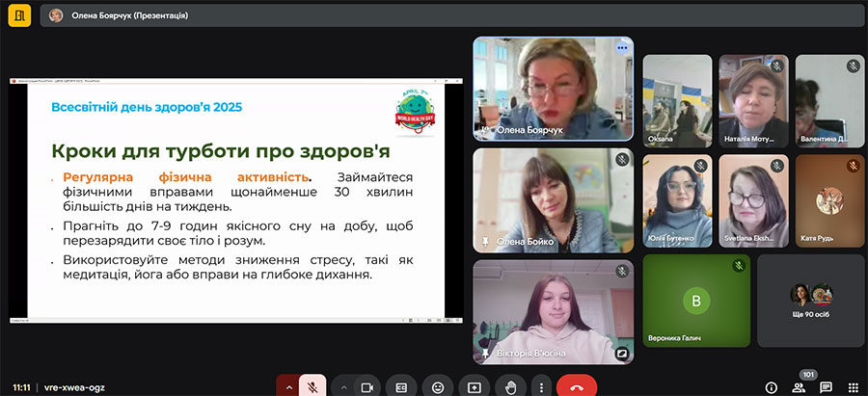This screenshot has width=868, height=396.
Task: Turn on closed captions
Action: tap(401, 387)
